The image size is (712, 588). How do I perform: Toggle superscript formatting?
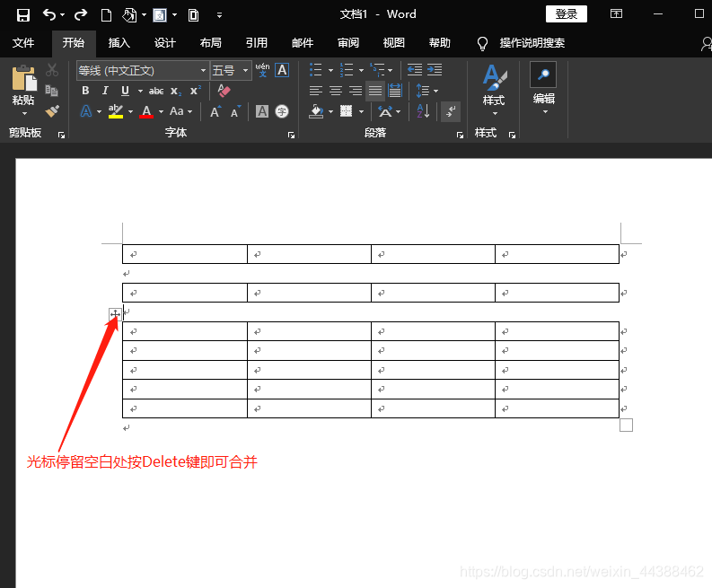pyautogui.click(x=196, y=91)
